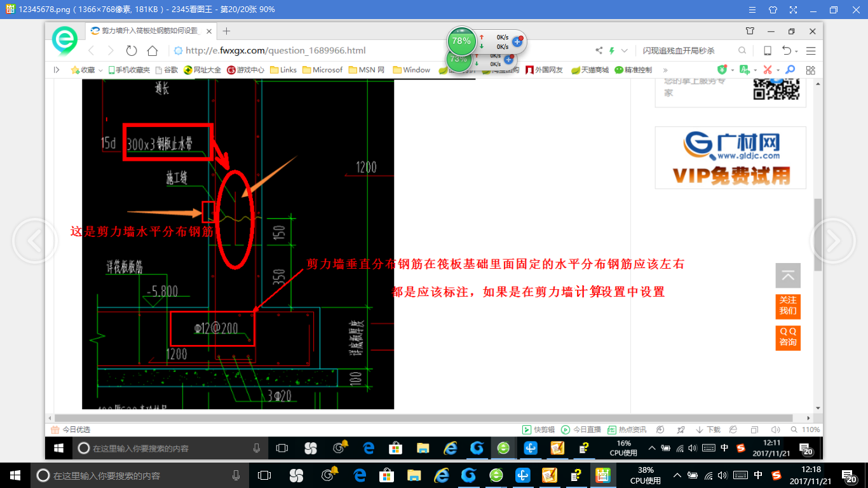Viewport: 868px width, 488px height.
Task: Open the 外国网友 bookmark
Action: [544, 70]
